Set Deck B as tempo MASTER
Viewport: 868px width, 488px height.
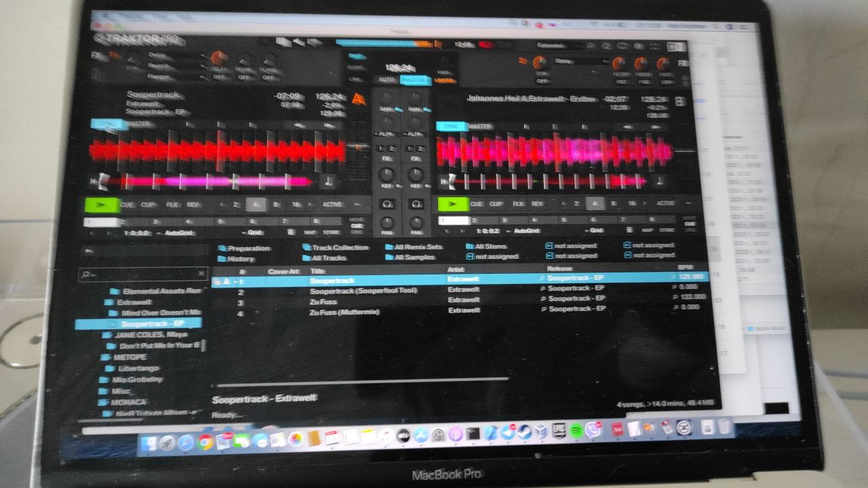point(479,126)
